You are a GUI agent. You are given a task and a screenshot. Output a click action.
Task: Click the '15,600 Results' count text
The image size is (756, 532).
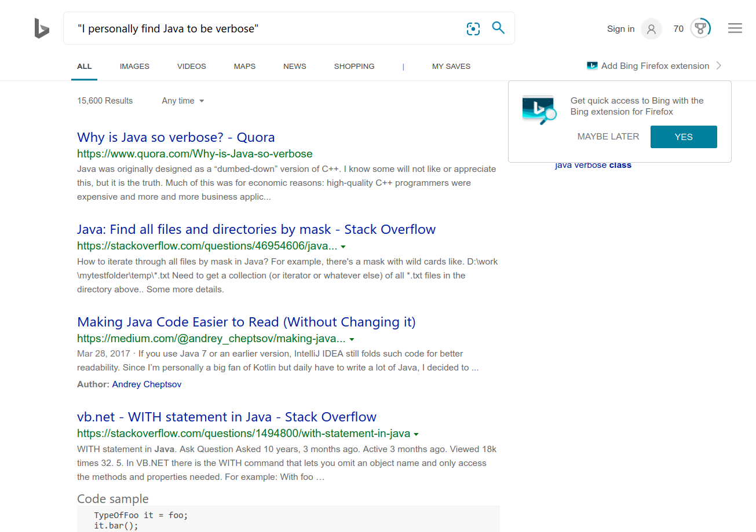pyautogui.click(x=105, y=101)
